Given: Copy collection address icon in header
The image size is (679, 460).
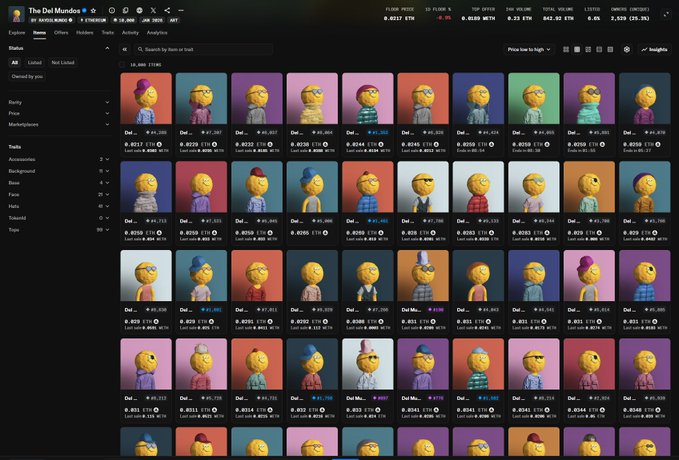Looking at the screenshot, I should [126, 10].
